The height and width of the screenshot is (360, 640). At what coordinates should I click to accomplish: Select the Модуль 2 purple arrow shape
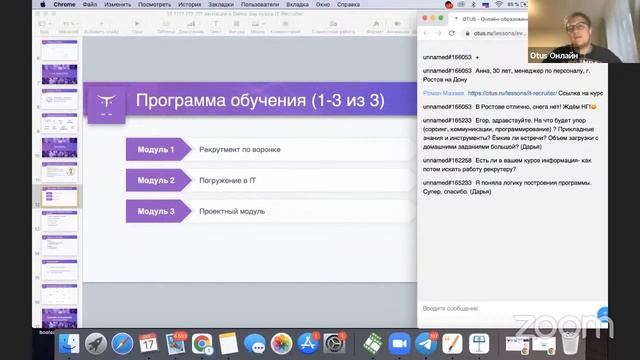(158, 180)
